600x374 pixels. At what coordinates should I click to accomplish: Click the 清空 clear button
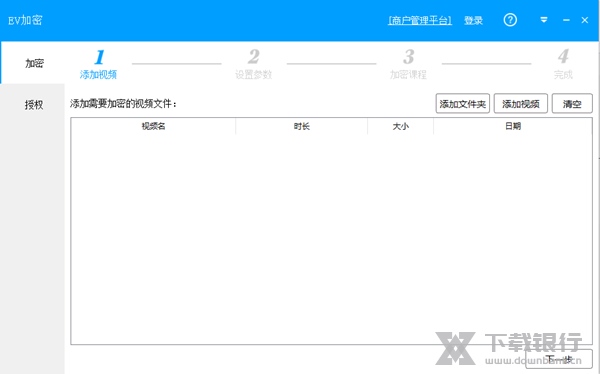click(572, 104)
